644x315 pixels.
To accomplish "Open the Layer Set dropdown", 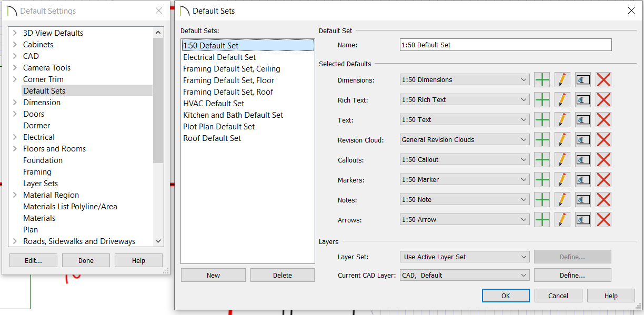I will click(465, 257).
